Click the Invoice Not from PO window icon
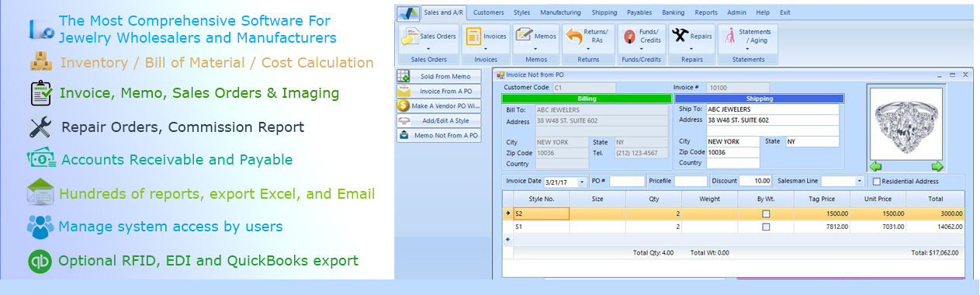 (x=500, y=75)
